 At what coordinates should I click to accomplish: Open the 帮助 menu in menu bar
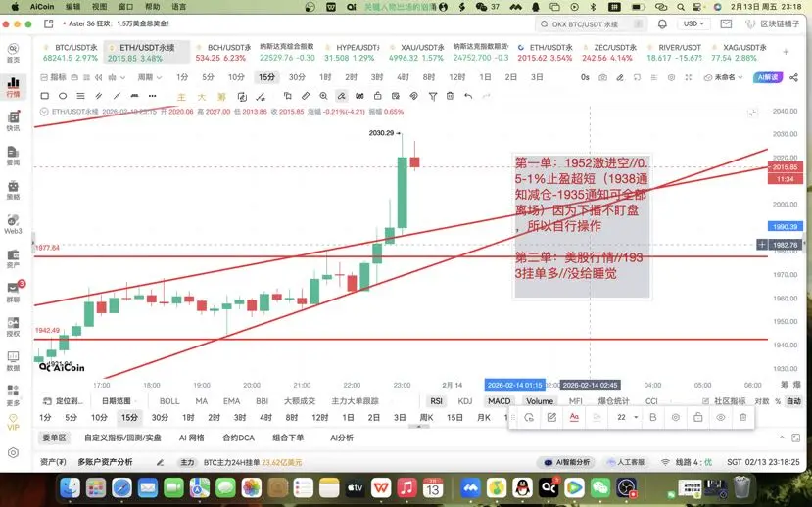pos(152,7)
